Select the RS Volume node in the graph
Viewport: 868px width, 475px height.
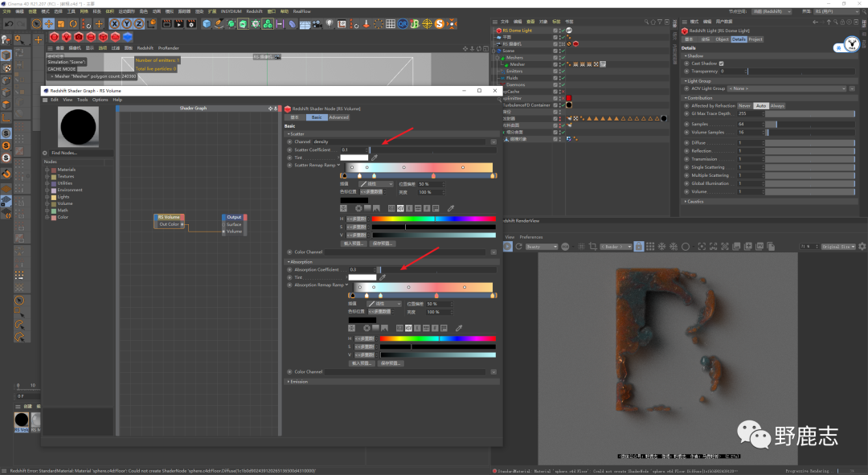pos(169,221)
